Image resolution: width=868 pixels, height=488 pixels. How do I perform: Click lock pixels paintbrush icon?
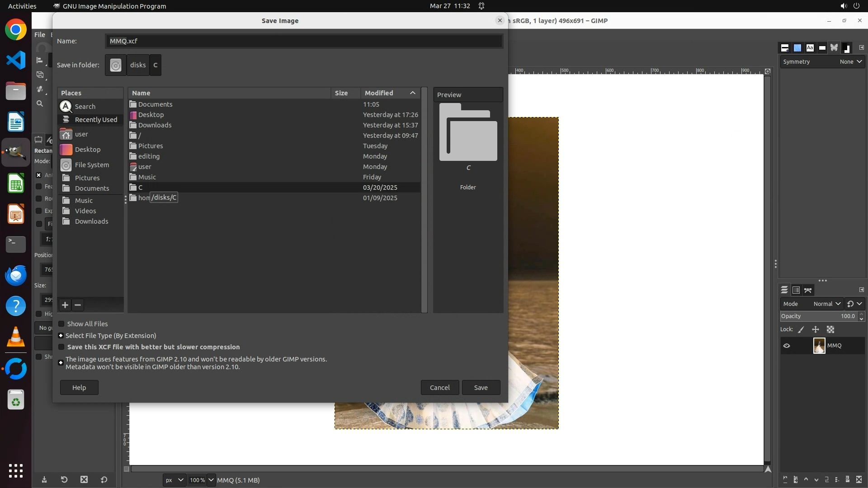pos(801,330)
